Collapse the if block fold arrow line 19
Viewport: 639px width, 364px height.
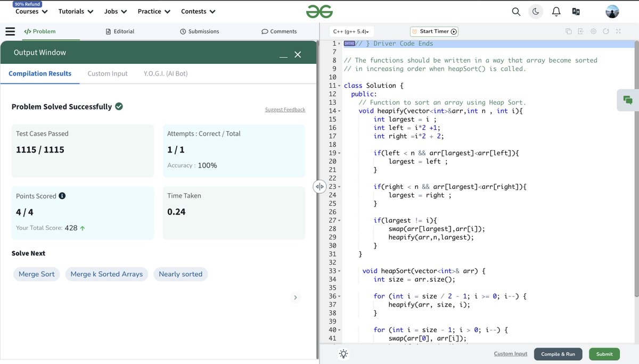click(x=339, y=153)
